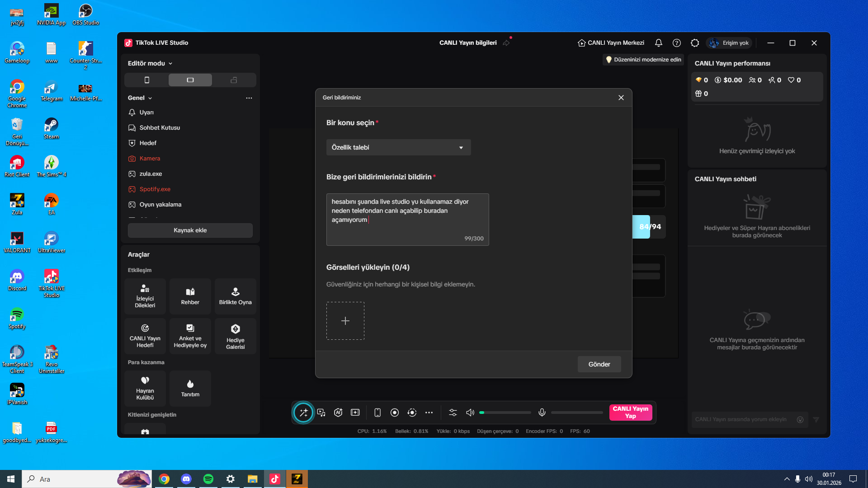Open the Hediye Galerisi tool
Screen dimensions: 868x488
(x=236, y=336)
